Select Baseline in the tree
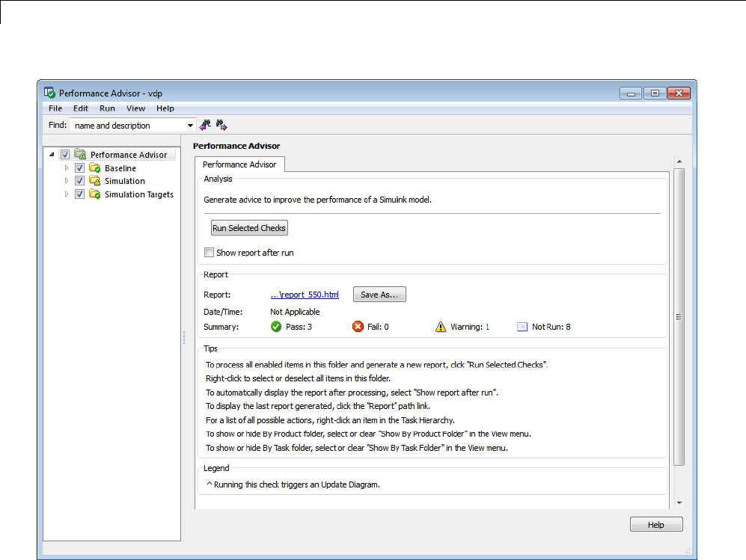 point(120,168)
